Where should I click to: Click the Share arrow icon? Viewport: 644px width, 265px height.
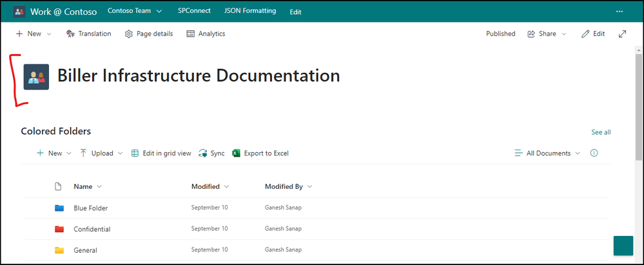[x=531, y=34]
